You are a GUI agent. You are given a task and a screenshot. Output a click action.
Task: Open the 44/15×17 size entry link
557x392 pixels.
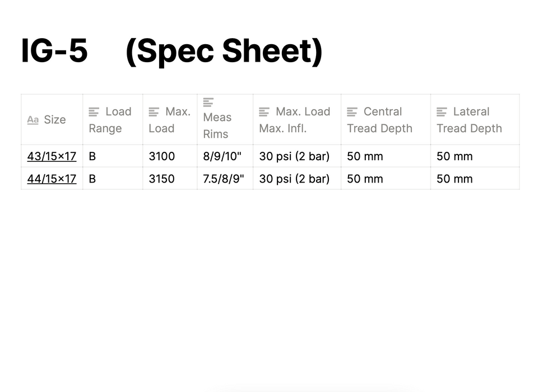(x=52, y=179)
